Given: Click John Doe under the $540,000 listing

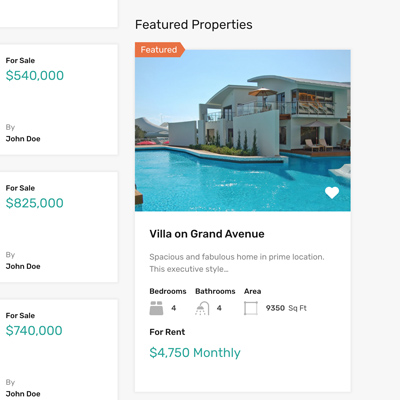Looking at the screenshot, I should click(x=23, y=139).
